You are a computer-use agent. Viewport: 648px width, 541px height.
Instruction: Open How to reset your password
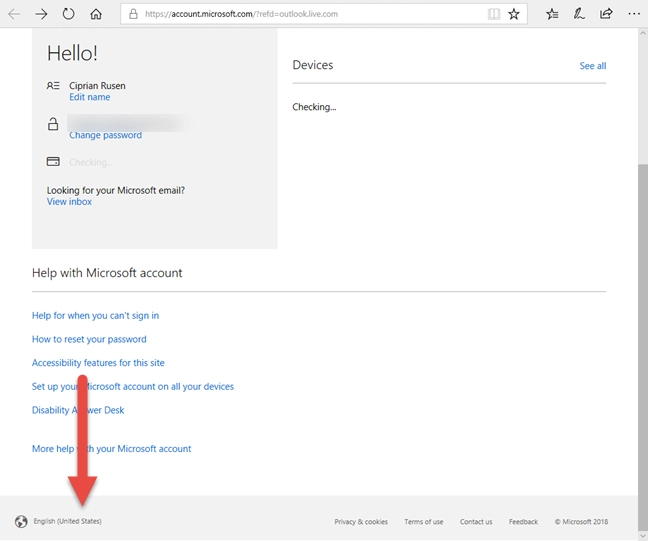[89, 339]
